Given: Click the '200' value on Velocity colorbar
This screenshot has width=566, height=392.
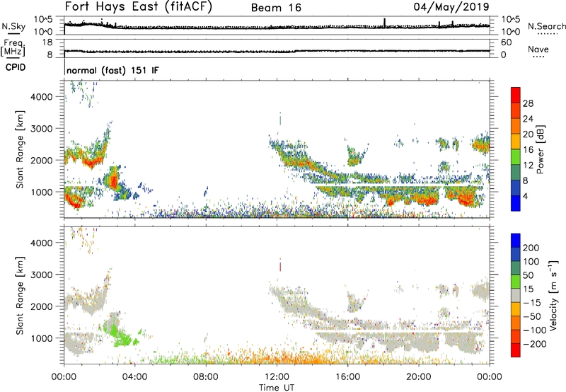Looking at the screenshot, I should tap(531, 248).
